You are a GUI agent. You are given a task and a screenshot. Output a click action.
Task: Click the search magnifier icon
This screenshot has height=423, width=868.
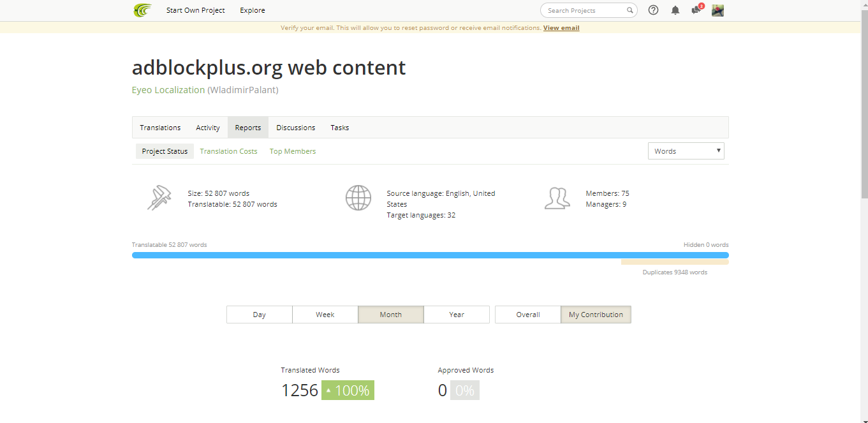tap(629, 10)
